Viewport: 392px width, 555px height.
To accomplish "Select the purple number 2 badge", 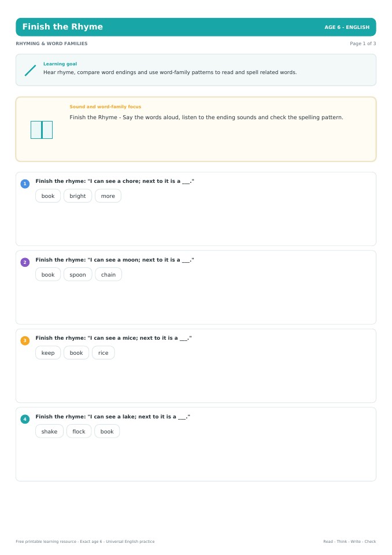I will click(25, 262).
